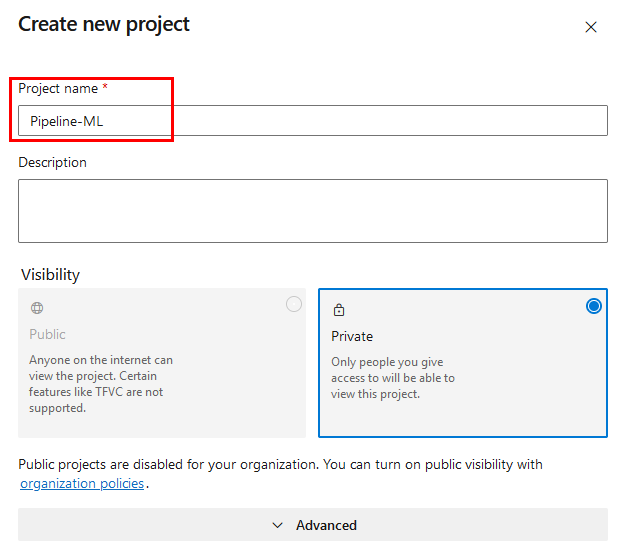Open the organization policies link
Screen dimensions: 626x550
[82, 484]
